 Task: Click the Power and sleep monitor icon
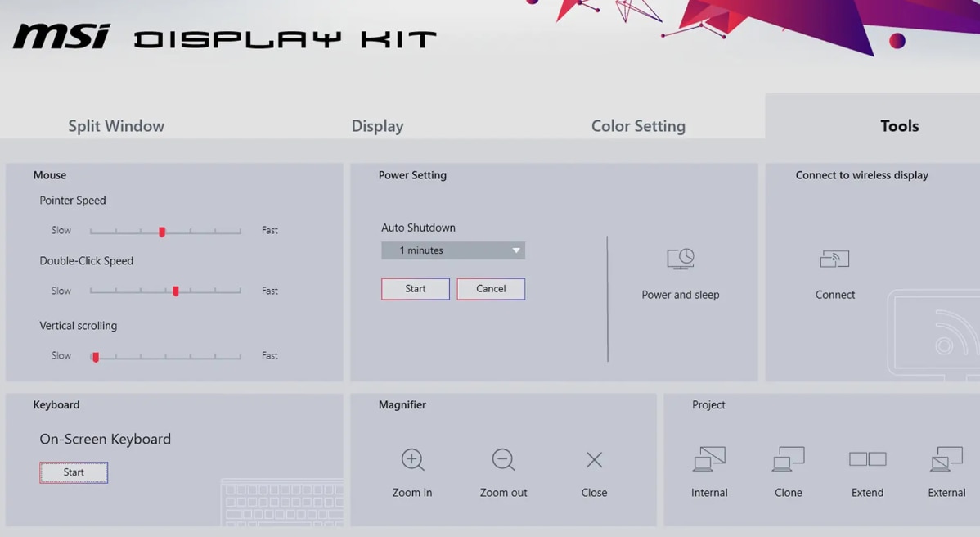tap(681, 259)
